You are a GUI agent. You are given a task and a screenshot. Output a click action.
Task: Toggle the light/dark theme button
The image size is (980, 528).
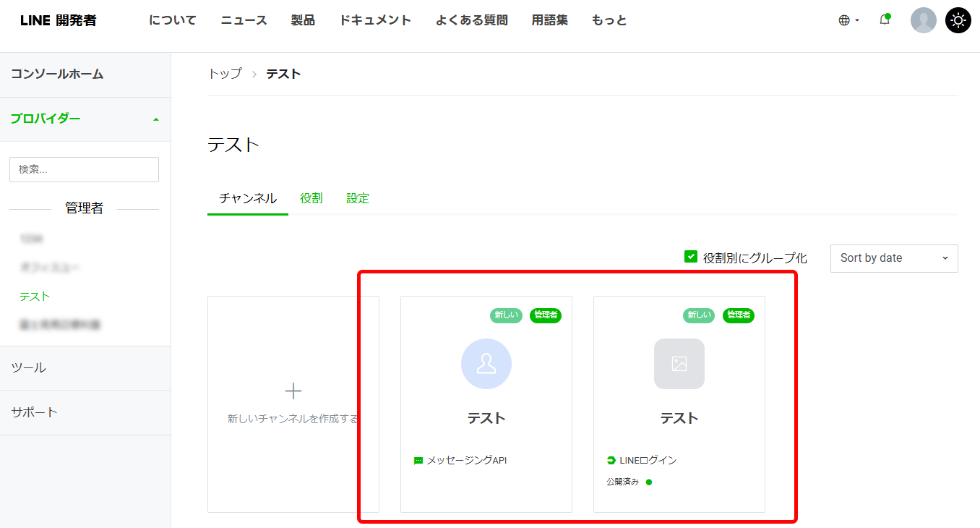(958, 20)
